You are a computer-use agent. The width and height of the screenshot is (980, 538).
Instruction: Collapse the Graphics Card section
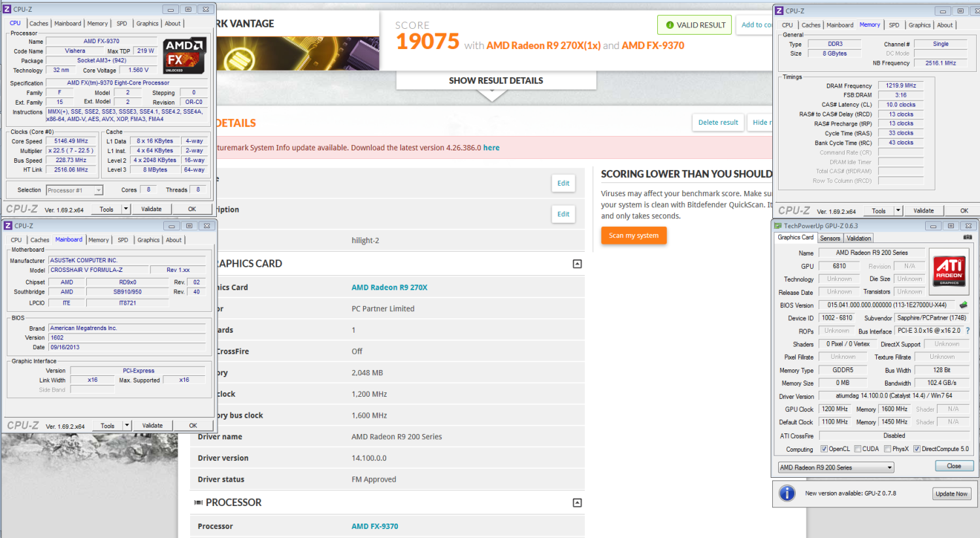coord(577,264)
